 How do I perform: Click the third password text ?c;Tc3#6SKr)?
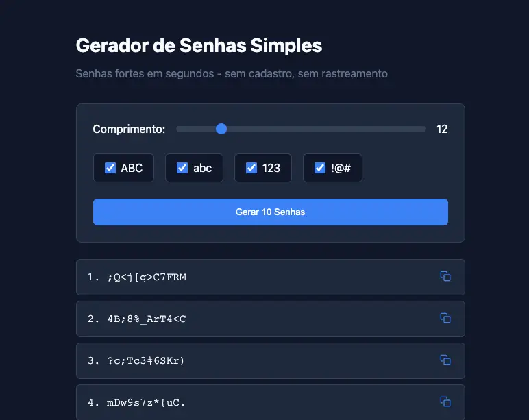tap(146, 361)
